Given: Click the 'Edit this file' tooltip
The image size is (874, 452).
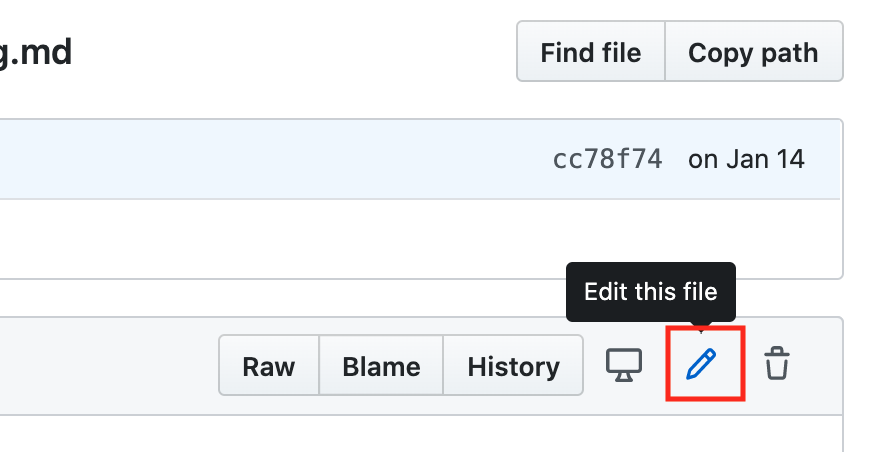Looking at the screenshot, I should pyautogui.click(x=651, y=291).
